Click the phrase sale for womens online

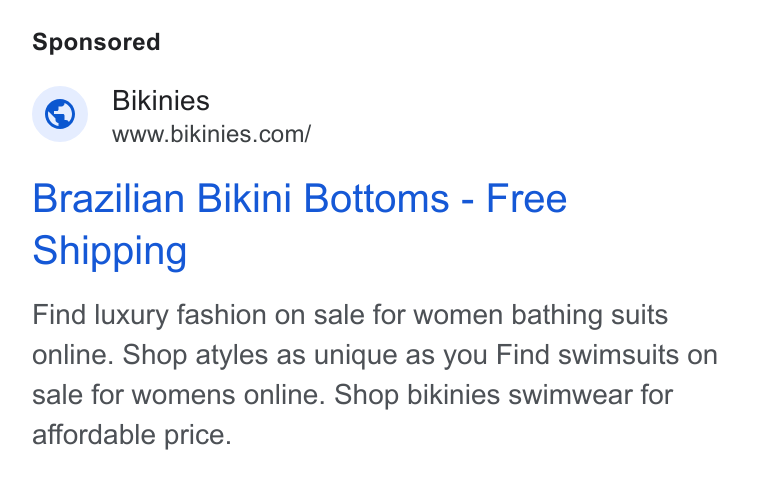click(x=178, y=395)
